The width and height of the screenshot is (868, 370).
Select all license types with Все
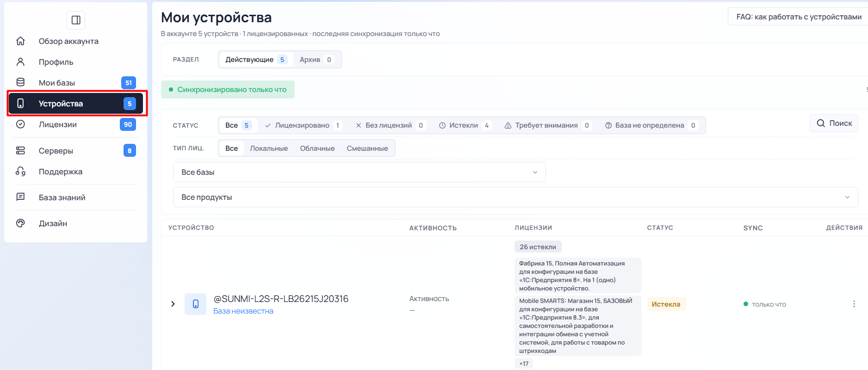[231, 148]
